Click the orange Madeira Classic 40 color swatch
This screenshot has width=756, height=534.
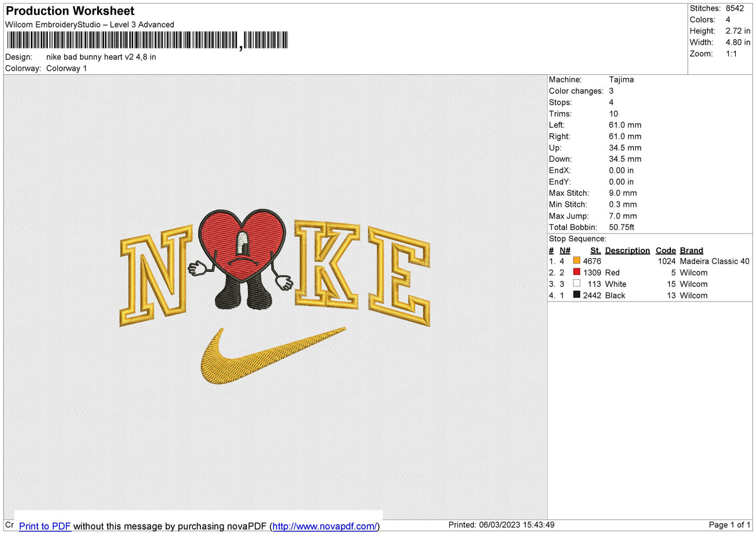pyautogui.click(x=576, y=261)
